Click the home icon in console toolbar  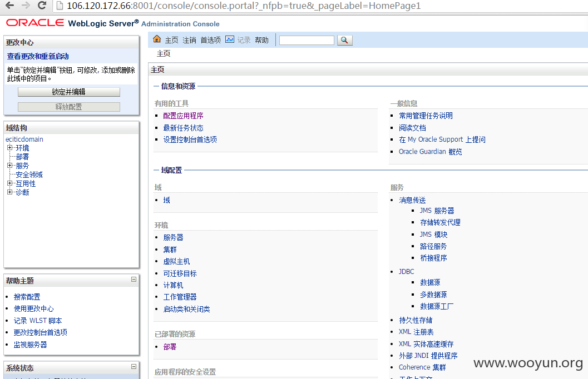[x=157, y=39]
